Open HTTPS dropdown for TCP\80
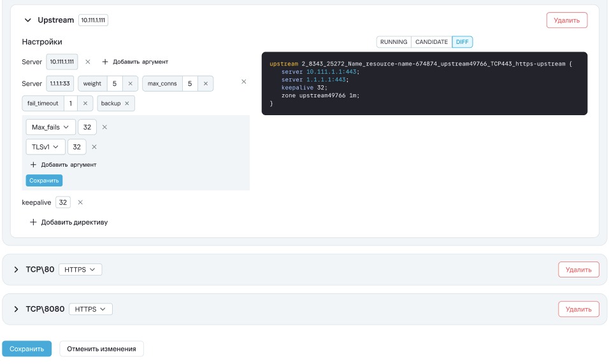 80,270
